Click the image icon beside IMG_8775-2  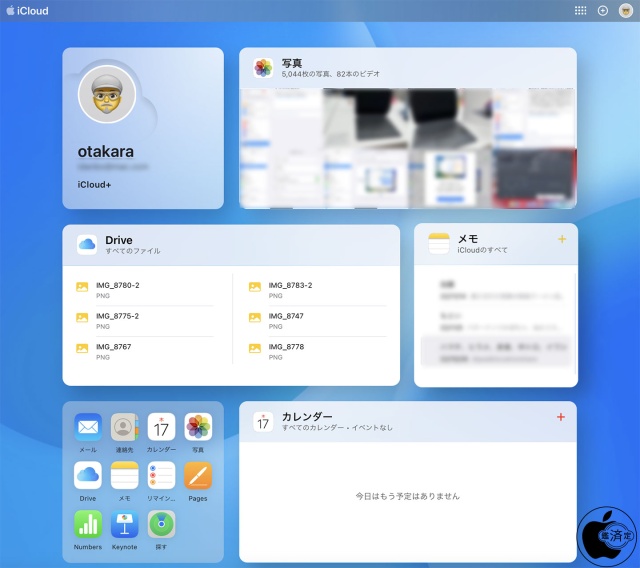tap(82, 317)
